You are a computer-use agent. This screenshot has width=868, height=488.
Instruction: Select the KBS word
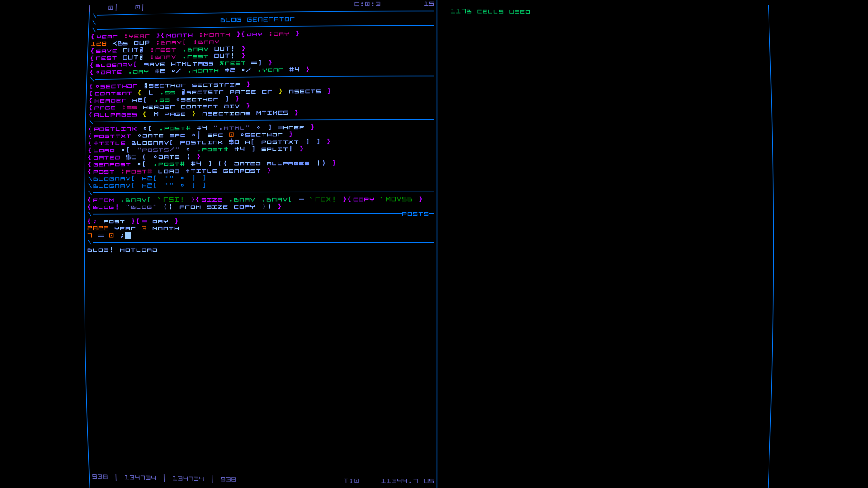(120, 43)
